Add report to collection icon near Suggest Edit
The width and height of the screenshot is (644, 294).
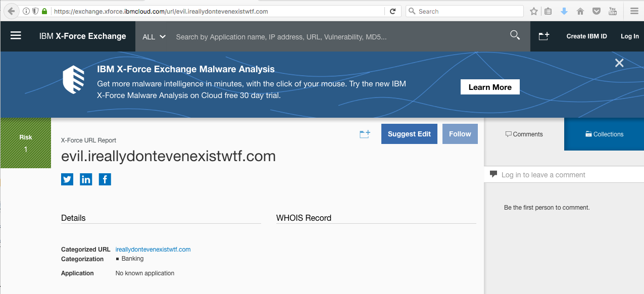365,134
